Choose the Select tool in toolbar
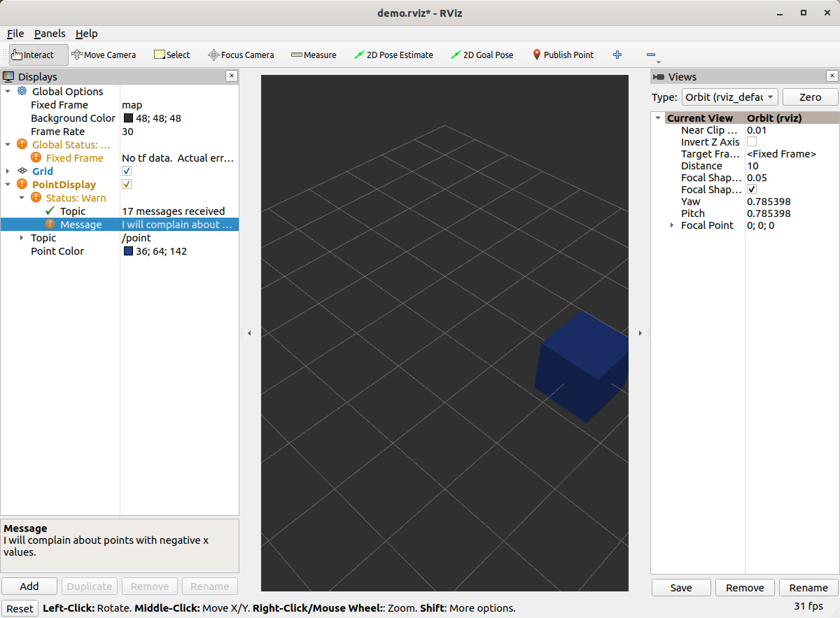The width and height of the screenshot is (840, 618). [x=171, y=55]
